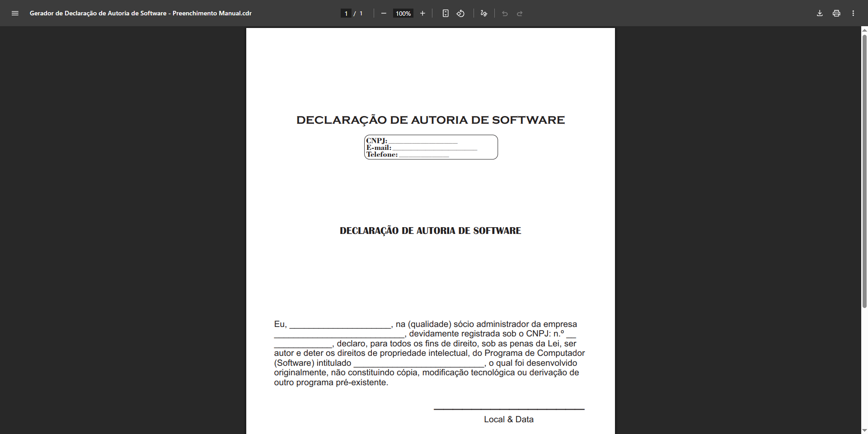Click the 100% zoom level field
The height and width of the screenshot is (434, 868).
(x=402, y=13)
